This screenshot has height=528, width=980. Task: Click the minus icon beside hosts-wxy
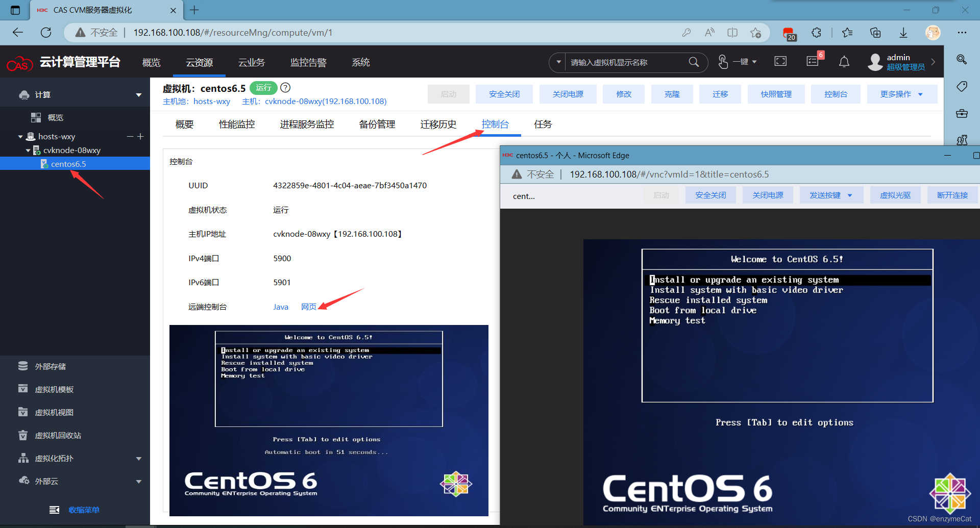pos(130,136)
